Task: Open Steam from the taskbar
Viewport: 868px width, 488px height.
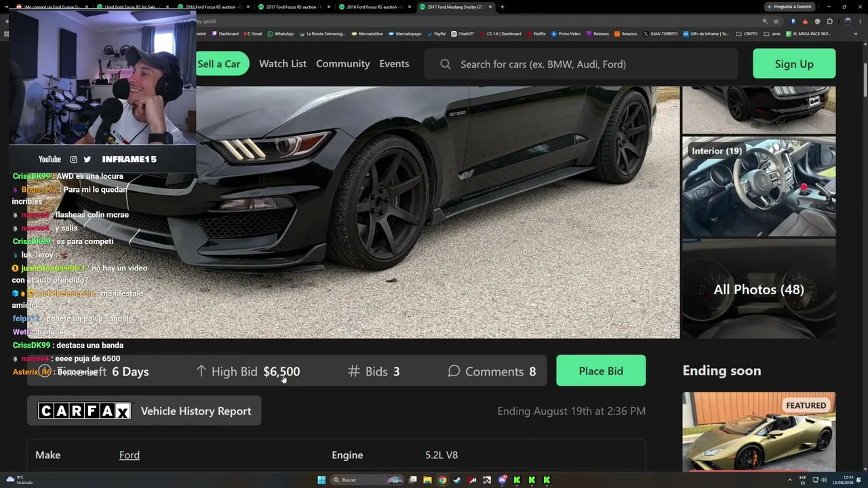Action: 457,480
